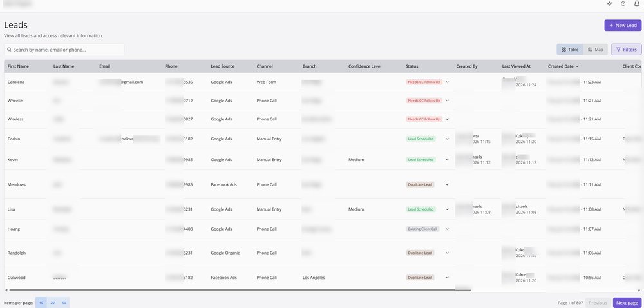Switch to Map view
This screenshot has height=308, width=644.
click(595, 49)
